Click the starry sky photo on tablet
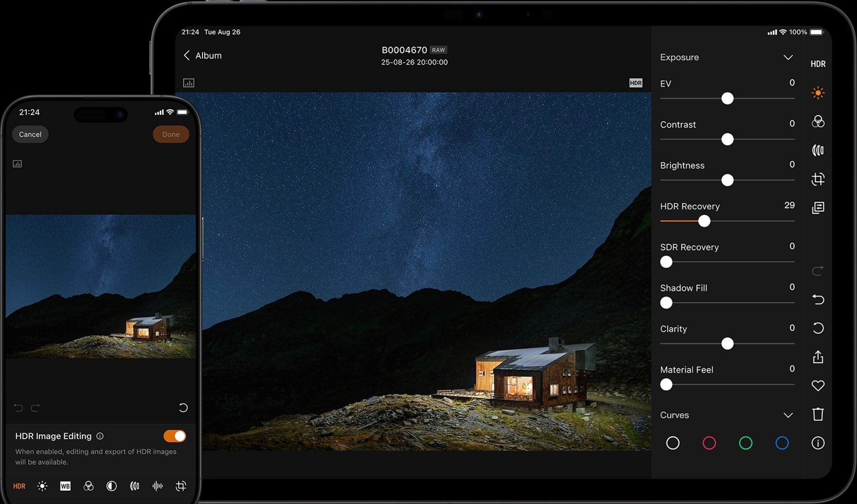The height and width of the screenshot is (504, 857). pos(413,271)
